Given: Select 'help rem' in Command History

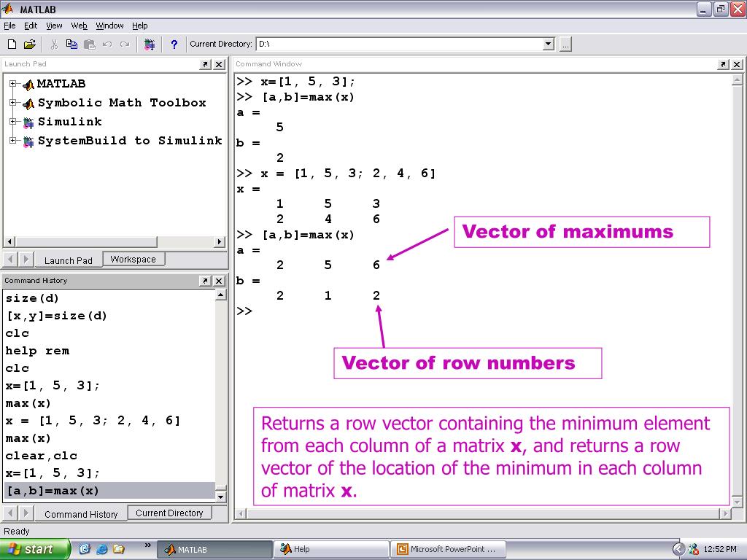Looking at the screenshot, I should (38, 351).
